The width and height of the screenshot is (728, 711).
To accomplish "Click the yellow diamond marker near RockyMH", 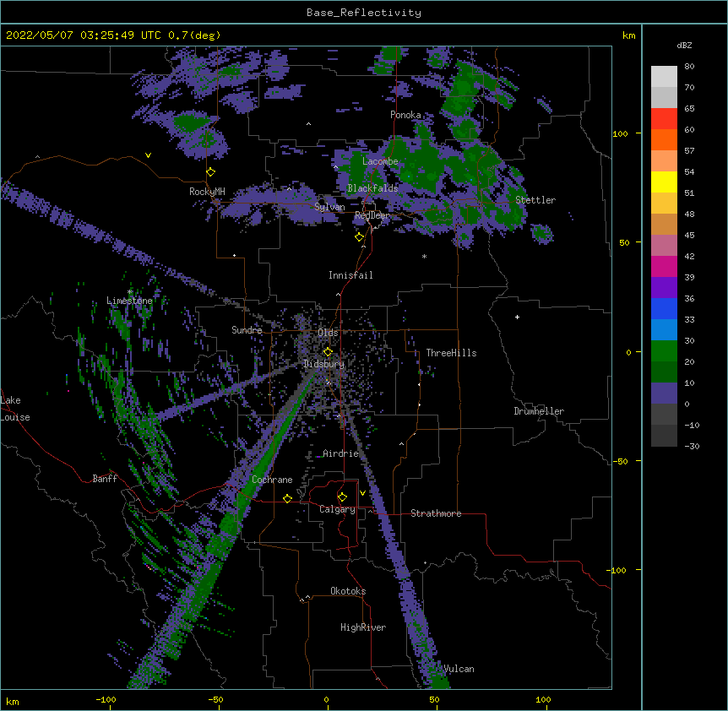I will pyautogui.click(x=211, y=172).
